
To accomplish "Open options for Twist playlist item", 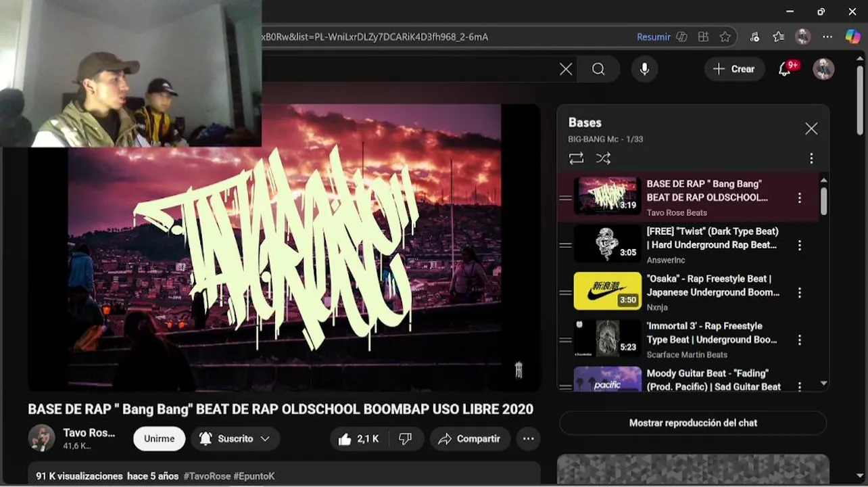I will [800, 245].
